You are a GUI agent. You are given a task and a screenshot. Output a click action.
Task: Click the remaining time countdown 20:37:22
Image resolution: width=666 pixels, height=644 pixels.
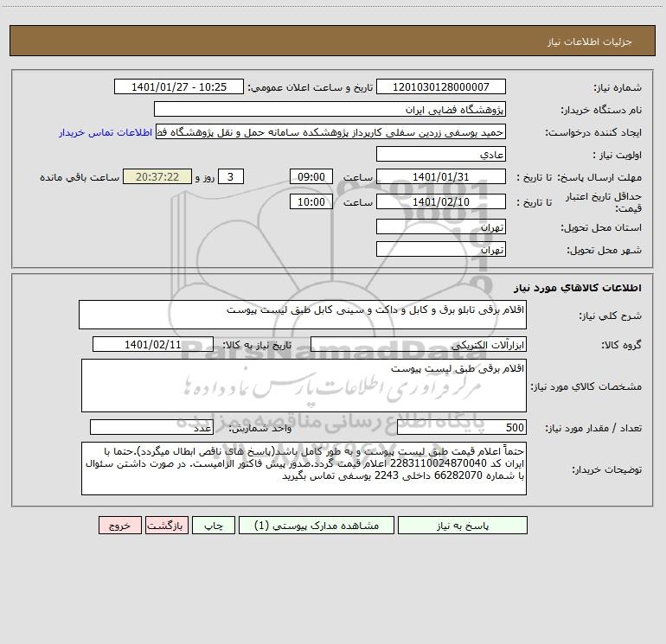(157, 176)
